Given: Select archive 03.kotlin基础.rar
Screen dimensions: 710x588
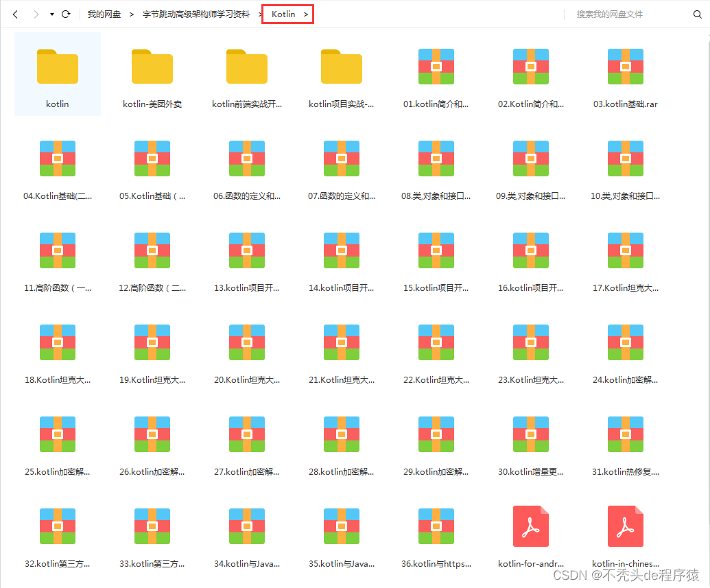Looking at the screenshot, I should (626, 67).
